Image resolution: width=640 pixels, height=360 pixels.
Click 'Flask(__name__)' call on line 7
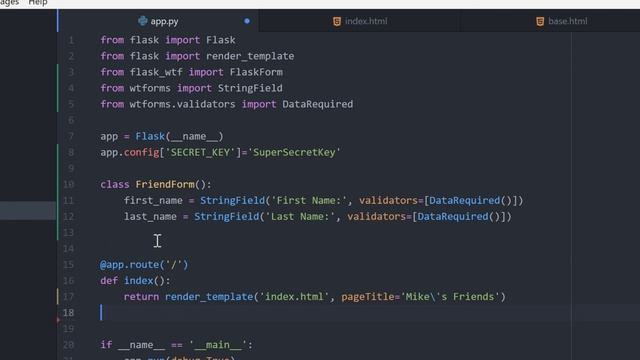[180, 136]
